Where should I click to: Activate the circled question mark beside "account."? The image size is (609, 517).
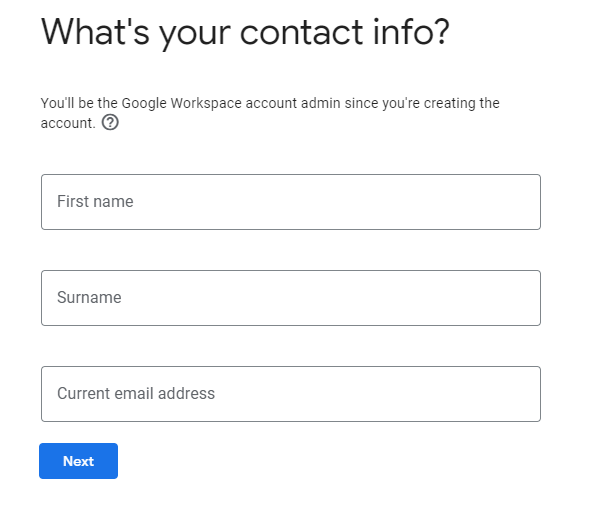click(110, 123)
